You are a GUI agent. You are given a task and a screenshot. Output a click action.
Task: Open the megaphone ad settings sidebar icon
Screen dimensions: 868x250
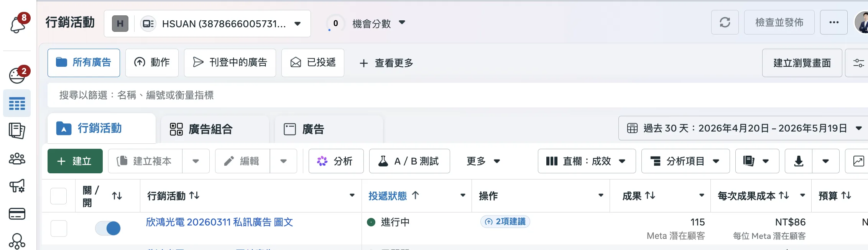tap(17, 186)
